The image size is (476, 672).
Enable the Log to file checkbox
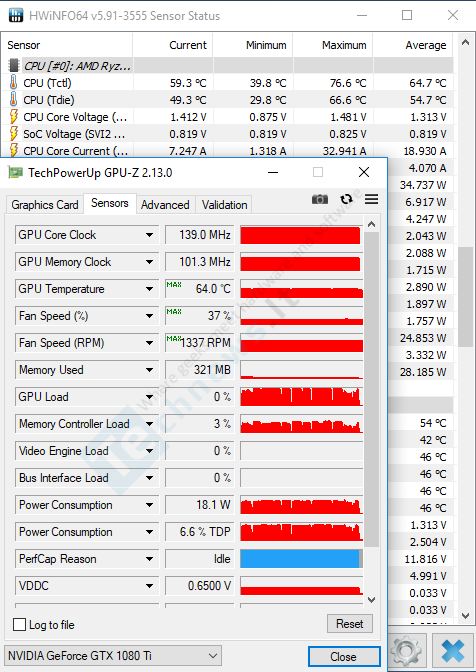[x=19, y=624]
